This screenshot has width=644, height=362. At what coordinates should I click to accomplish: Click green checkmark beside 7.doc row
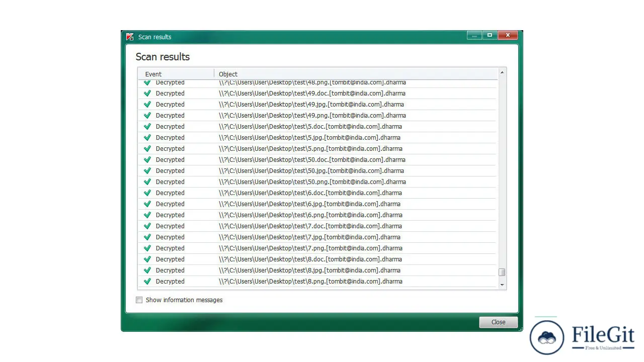[x=147, y=226]
